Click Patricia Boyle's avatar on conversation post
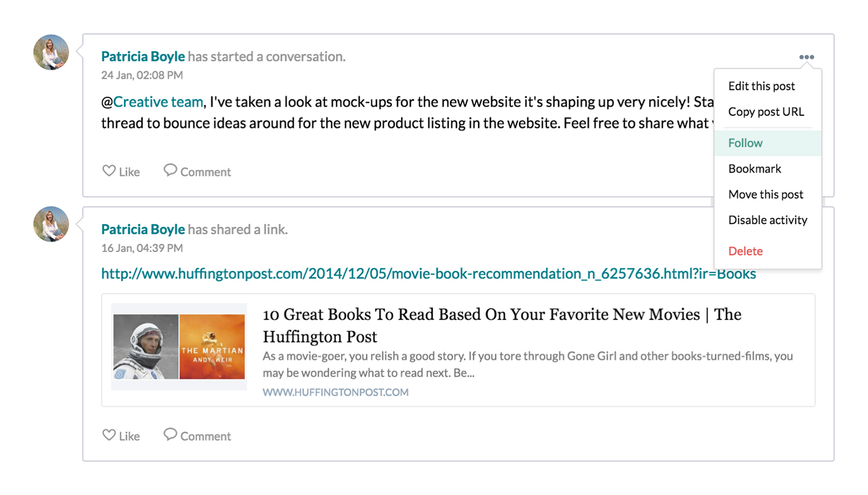The image size is (868, 495). 51,52
